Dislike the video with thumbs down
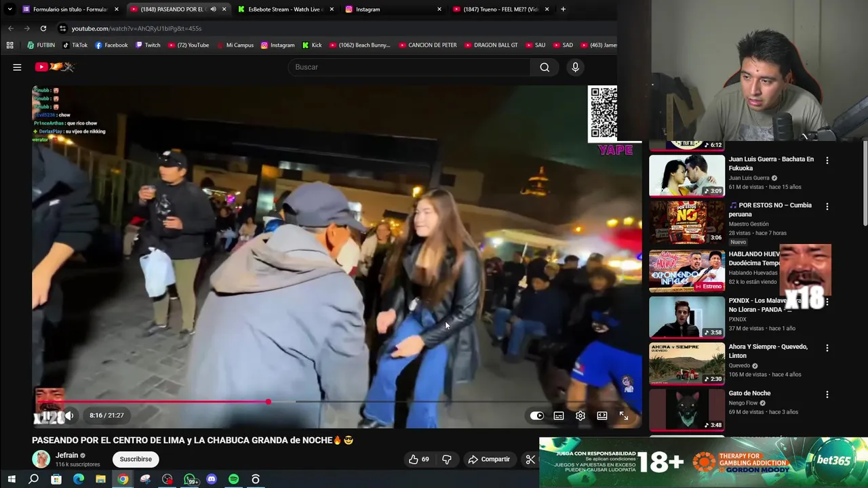Viewport: 868px width, 488px height. pos(446,459)
